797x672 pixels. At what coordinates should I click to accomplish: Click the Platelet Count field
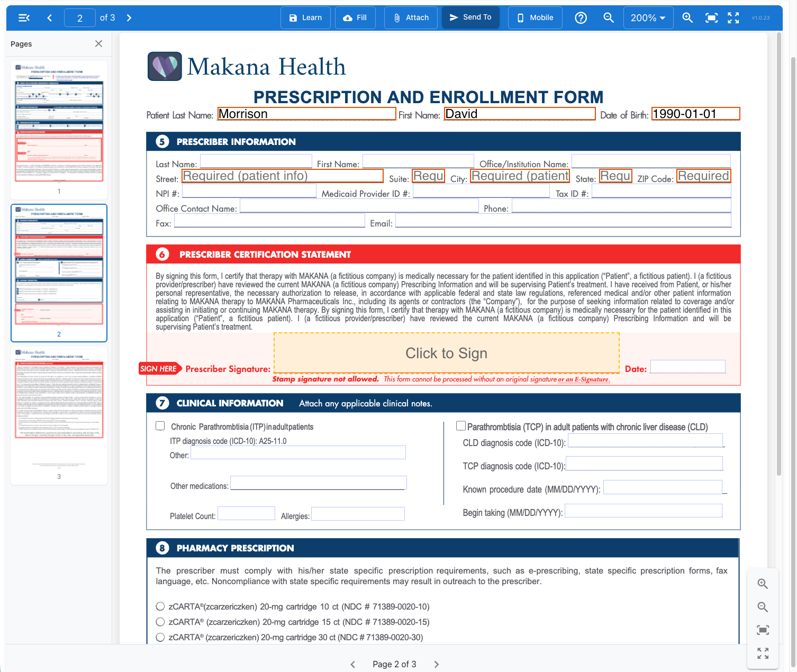click(x=247, y=513)
